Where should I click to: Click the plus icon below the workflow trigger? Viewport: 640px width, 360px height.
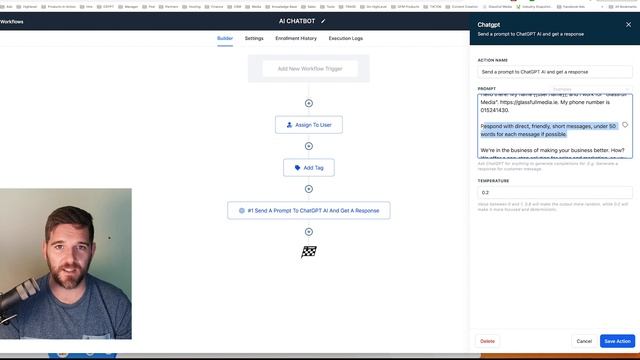pos(309,103)
